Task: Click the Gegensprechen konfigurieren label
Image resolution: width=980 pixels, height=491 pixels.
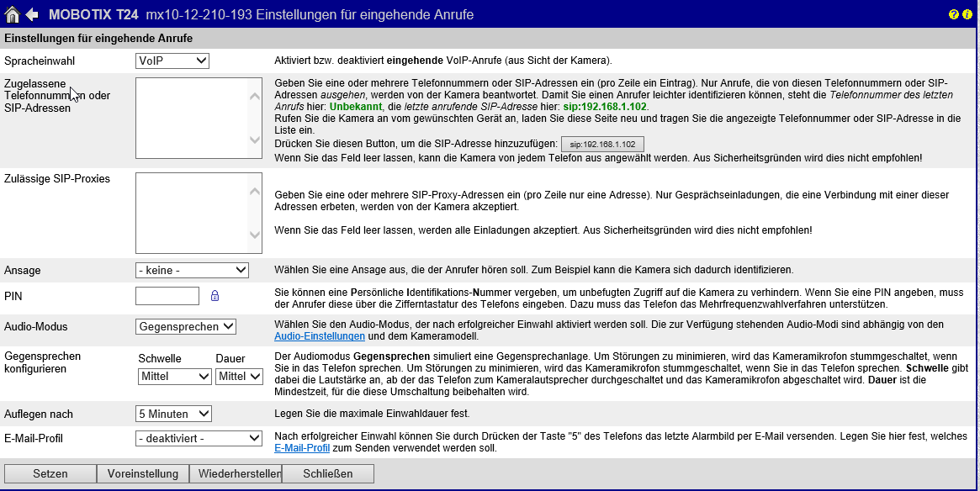Action: [x=43, y=362]
